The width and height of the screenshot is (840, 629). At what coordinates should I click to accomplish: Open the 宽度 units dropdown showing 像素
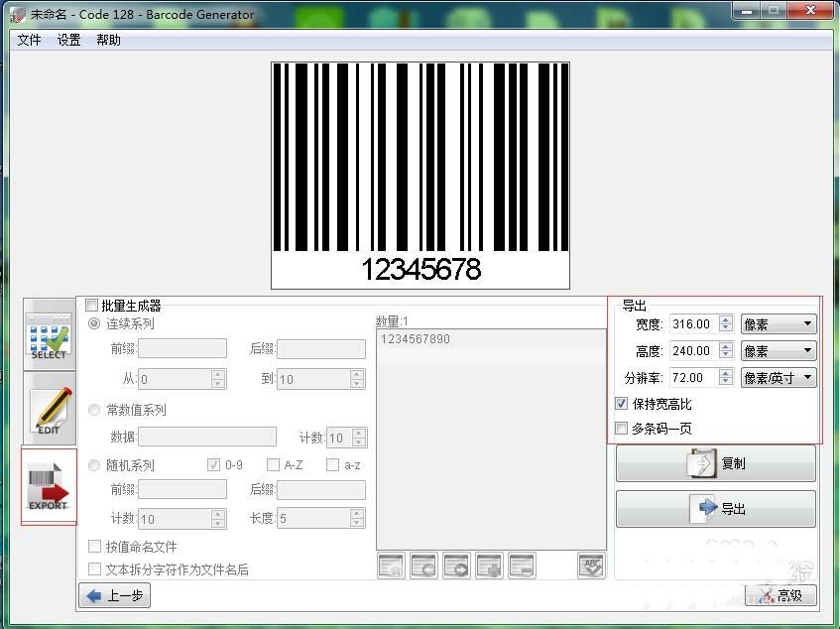point(779,322)
